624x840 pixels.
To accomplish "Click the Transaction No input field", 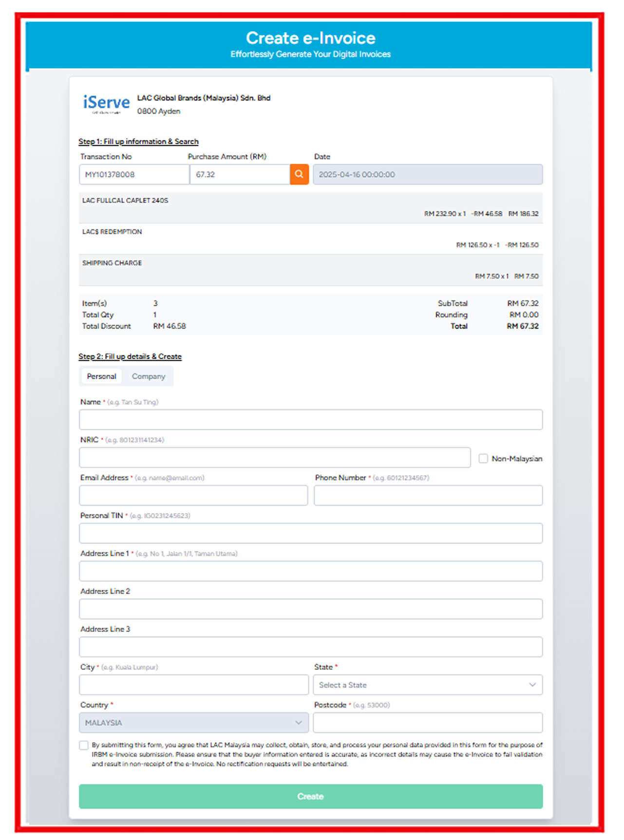I will click(133, 174).
